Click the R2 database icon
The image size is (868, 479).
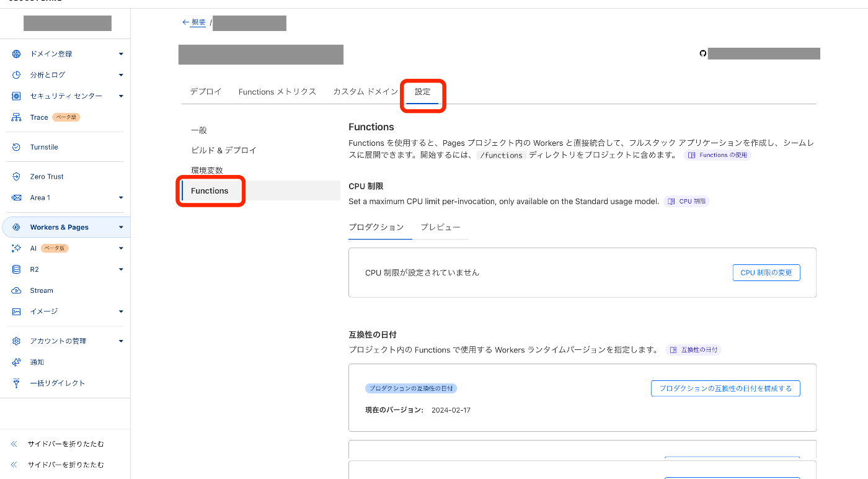(x=17, y=269)
